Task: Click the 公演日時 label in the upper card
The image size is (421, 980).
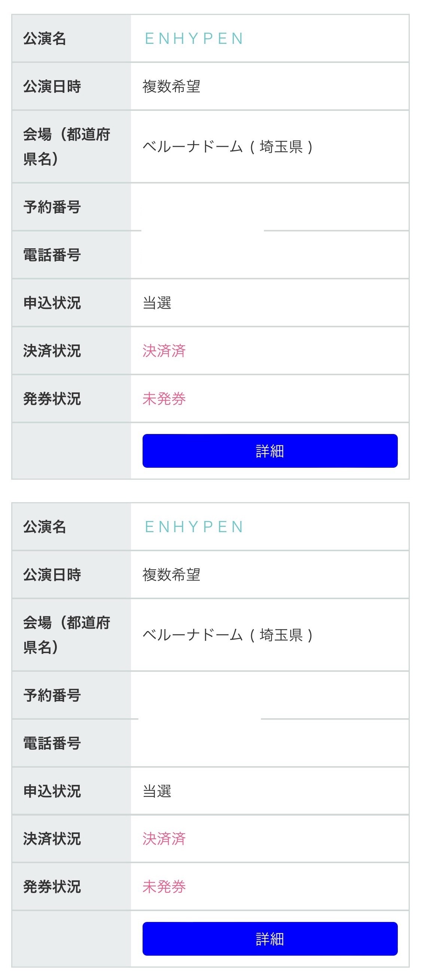Action: coord(52,87)
